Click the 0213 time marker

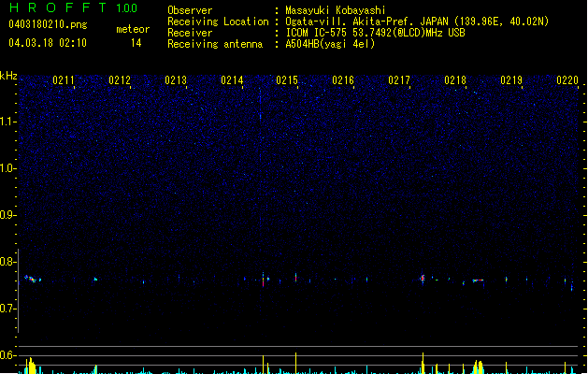click(x=176, y=80)
